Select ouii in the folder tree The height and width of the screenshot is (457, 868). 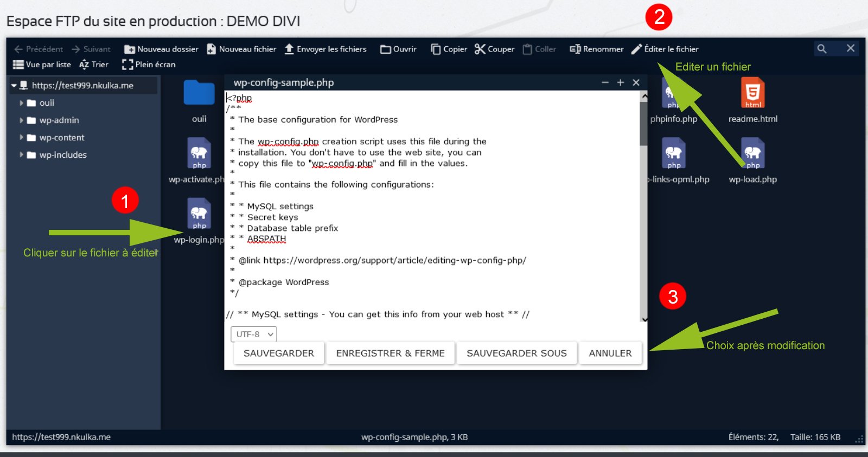click(47, 103)
